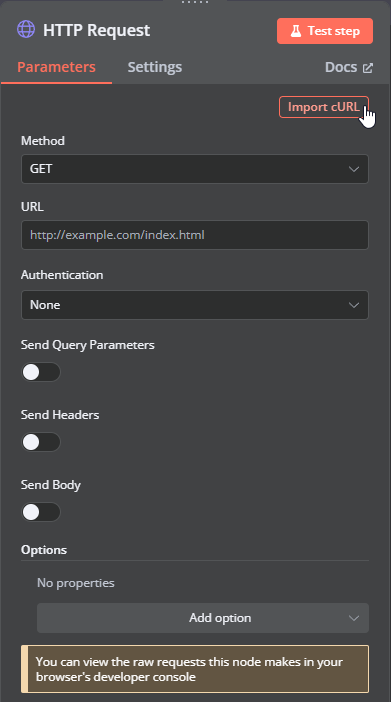The image size is (391, 702).
Task: Switch to the Parameters tab
Action: tap(56, 67)
